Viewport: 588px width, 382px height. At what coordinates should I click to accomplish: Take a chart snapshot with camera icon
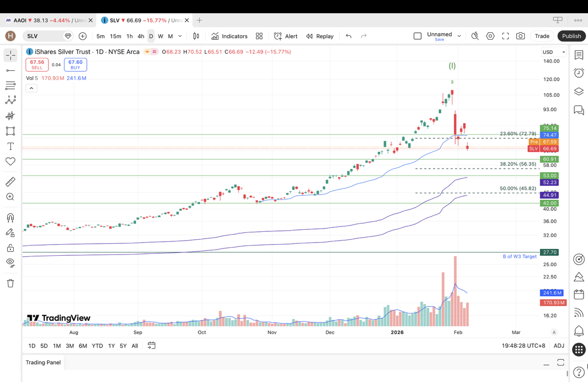click(x=520, y=36)
